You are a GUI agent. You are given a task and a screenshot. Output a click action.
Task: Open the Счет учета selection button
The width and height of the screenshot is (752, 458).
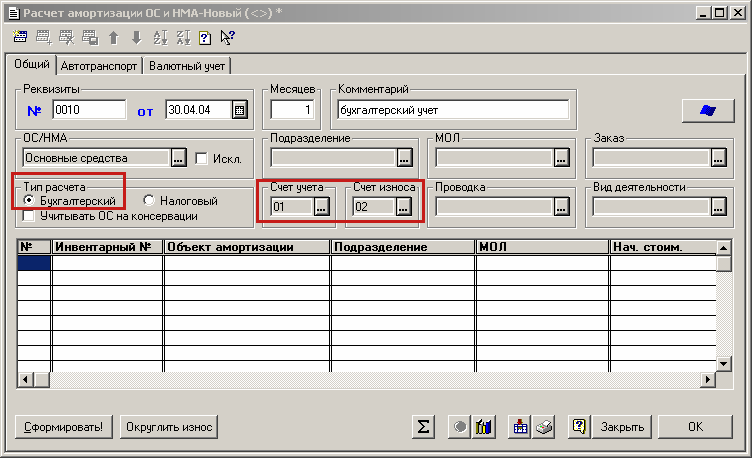point(321,207)
